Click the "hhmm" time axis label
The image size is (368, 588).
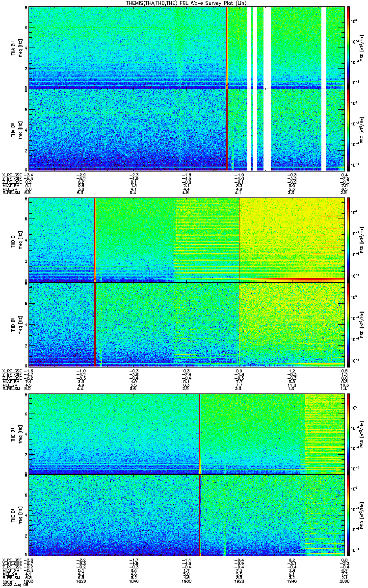8,582
